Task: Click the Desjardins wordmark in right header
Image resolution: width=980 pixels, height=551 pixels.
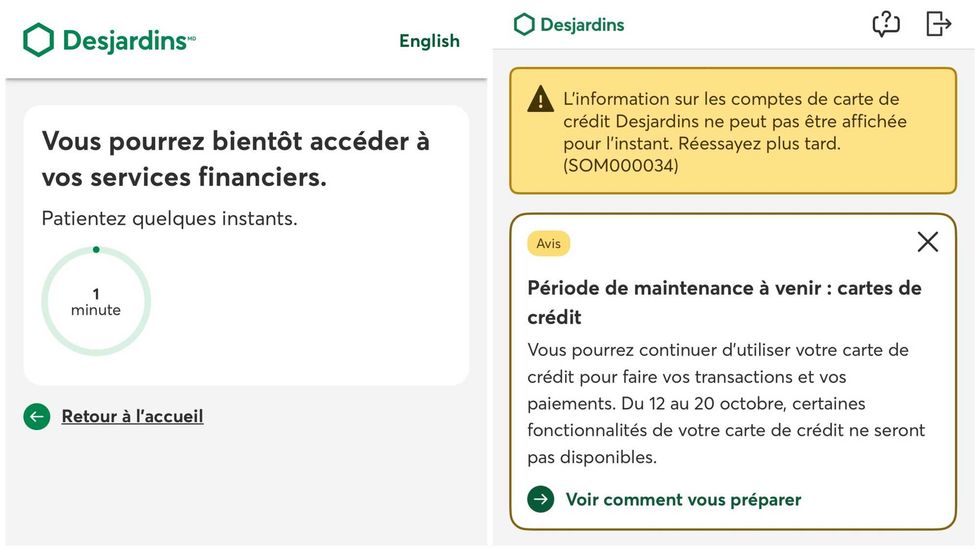Action: click(x=582, y=25)
